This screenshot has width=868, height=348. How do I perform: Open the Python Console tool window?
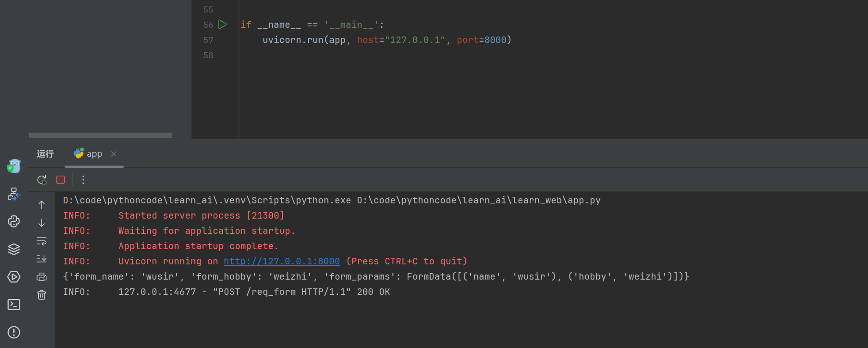click(x=14, y=221)
